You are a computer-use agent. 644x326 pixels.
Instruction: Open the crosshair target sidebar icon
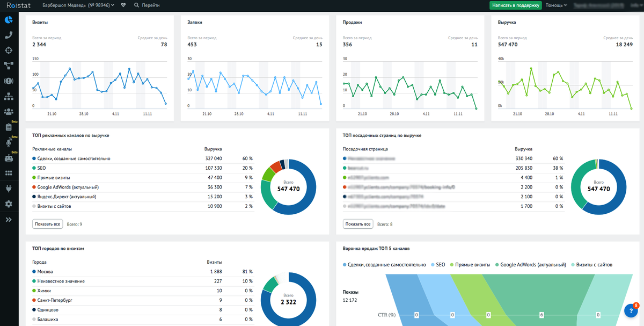coord(9,50)
